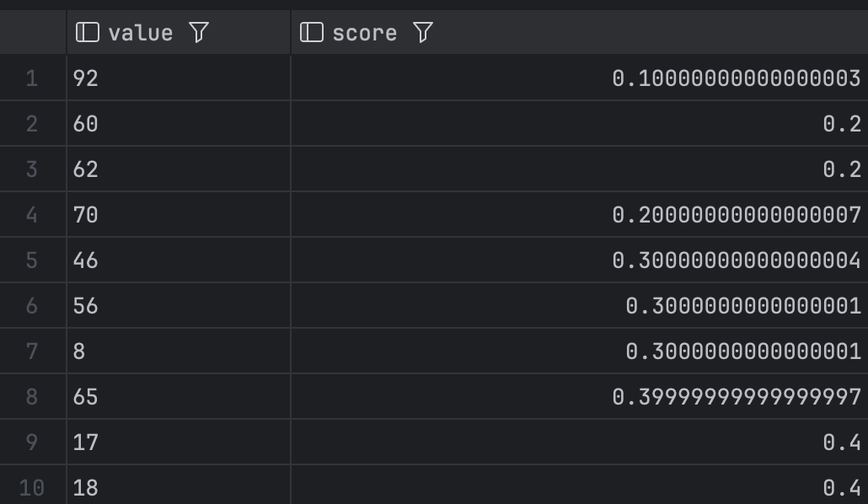Click the value cell 56
The width and height of the screenshot is (868, 504).
(x=179, y=306)
